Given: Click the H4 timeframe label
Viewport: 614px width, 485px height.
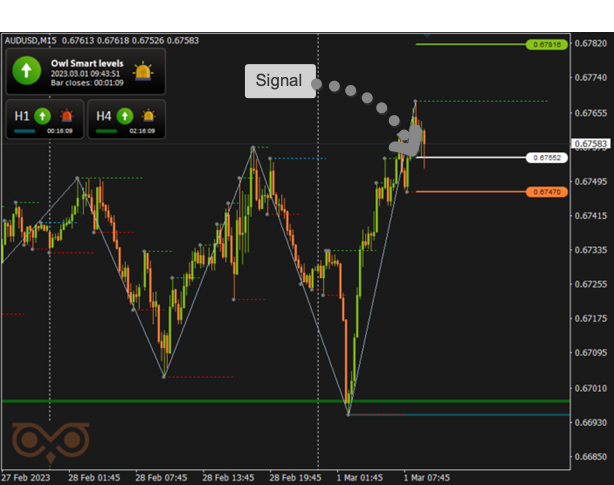Looking at the screenshot, I should [x=103, y=116].
